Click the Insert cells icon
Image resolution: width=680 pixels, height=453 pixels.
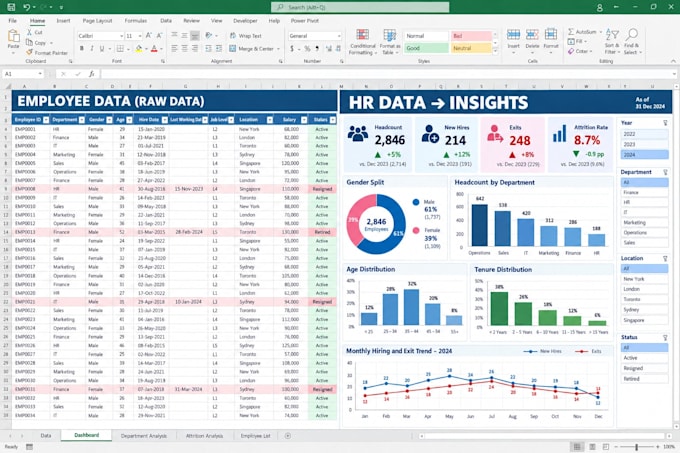[513, 35]
